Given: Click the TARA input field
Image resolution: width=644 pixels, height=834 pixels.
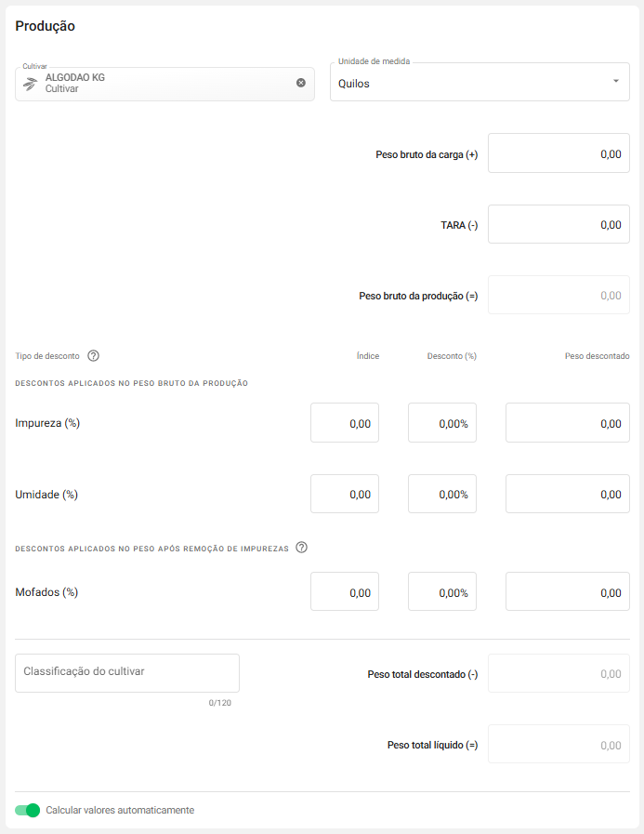Looking at the screenshot, I should click(x=559, y=224).
